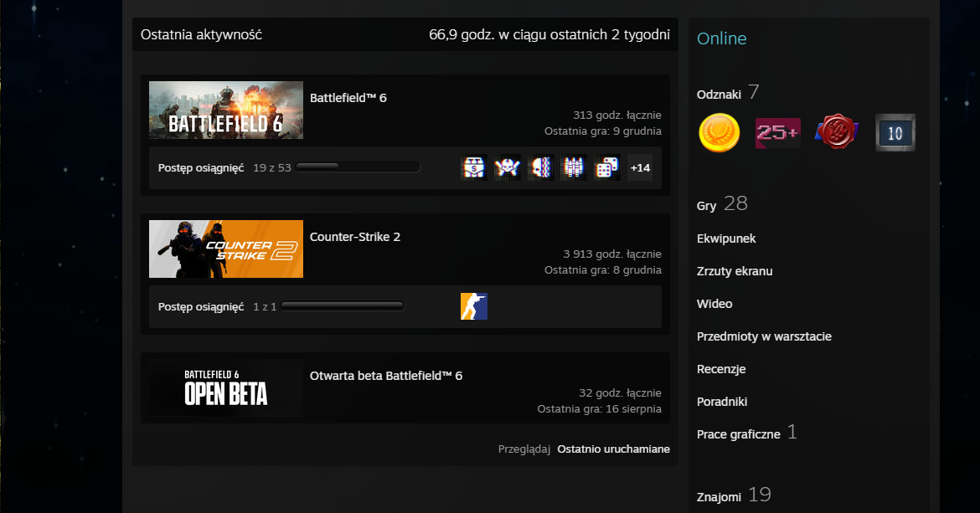
Task: Click the dice achievement icon for Battlefield 6
Action: click(606, 167)
